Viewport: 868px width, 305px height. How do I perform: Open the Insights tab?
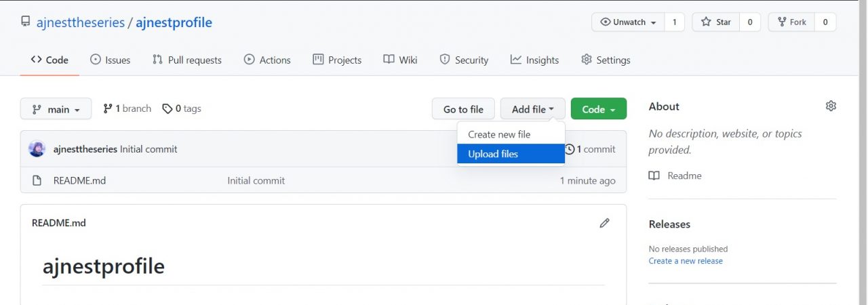click(534, 60)
